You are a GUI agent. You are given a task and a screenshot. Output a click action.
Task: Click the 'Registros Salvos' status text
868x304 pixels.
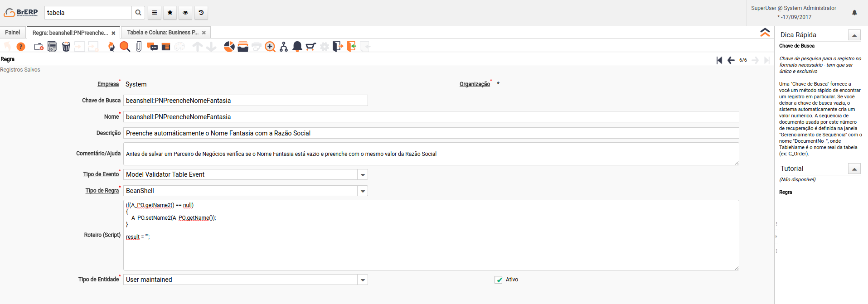coord(20,70)
